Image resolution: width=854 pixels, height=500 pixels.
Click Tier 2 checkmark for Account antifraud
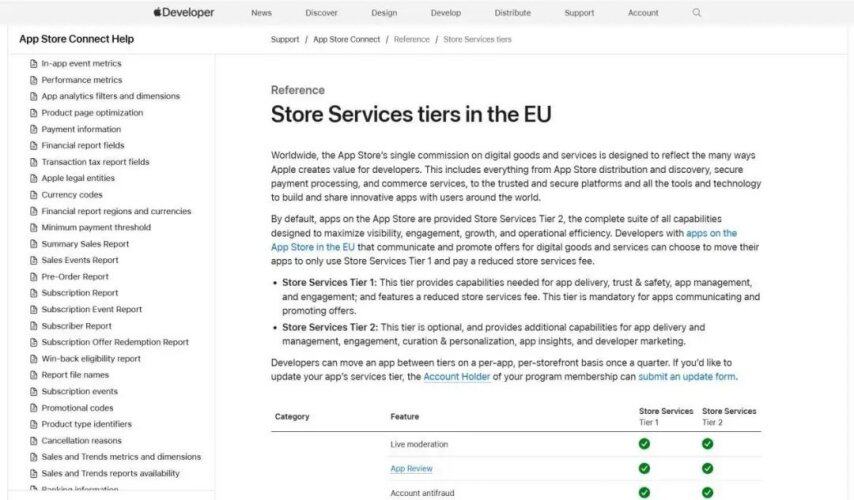coord(707,493)
